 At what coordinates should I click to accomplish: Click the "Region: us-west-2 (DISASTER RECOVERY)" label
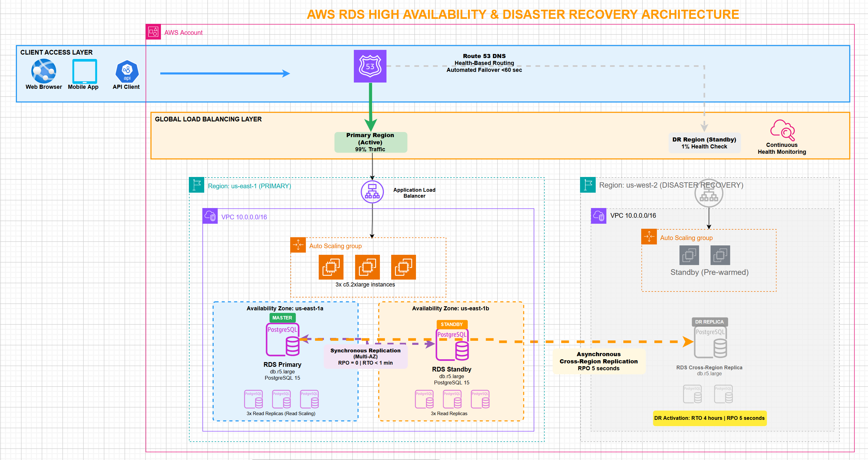pos(671,185)
